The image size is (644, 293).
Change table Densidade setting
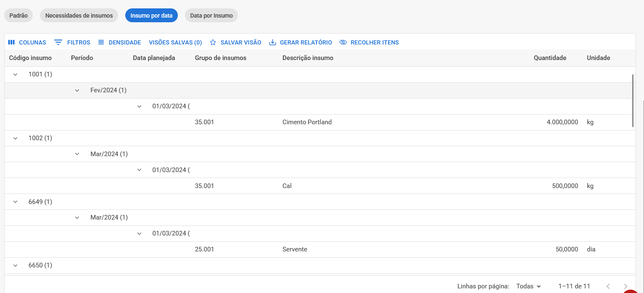point(119,42)
